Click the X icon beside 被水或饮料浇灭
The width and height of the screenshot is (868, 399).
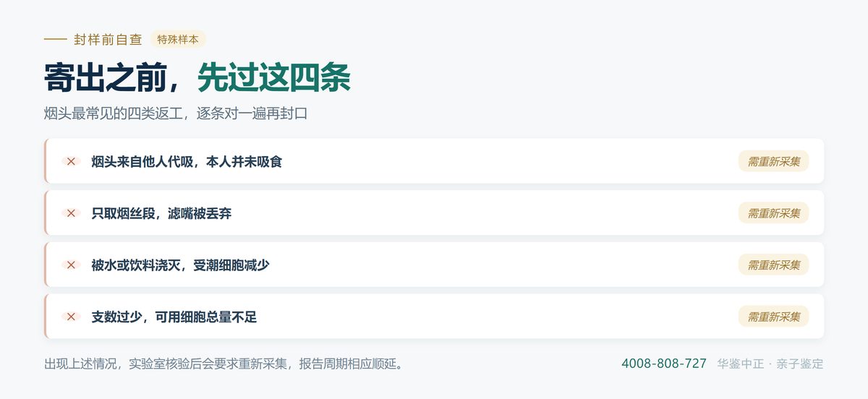click(x=71, y=265)
